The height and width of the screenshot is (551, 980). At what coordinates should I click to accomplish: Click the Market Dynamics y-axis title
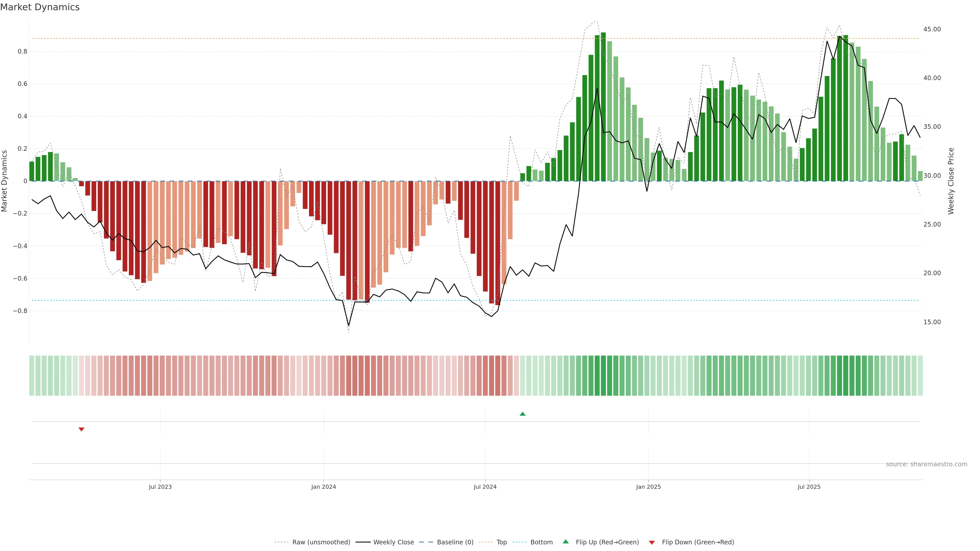point(5,181)
